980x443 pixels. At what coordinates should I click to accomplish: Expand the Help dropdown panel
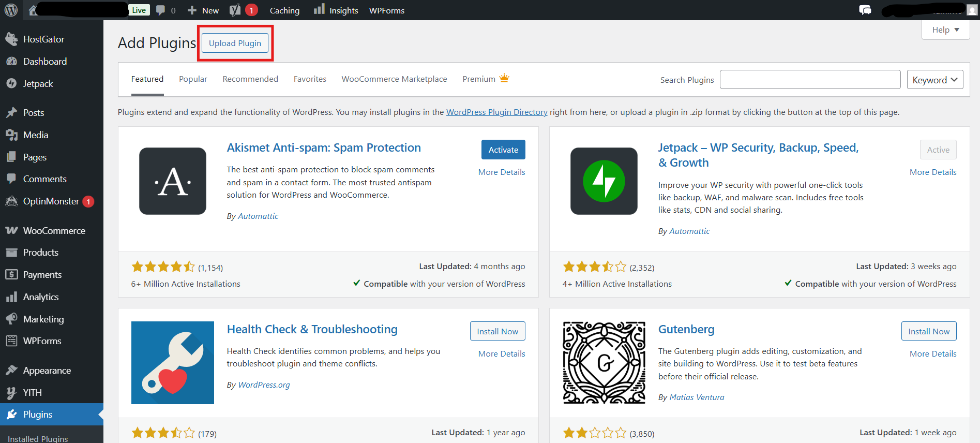[x=945, y=30]
